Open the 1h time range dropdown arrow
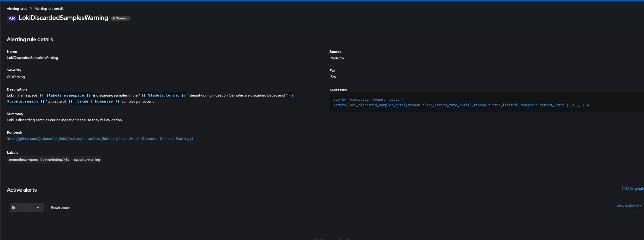 tap(38, 208)
